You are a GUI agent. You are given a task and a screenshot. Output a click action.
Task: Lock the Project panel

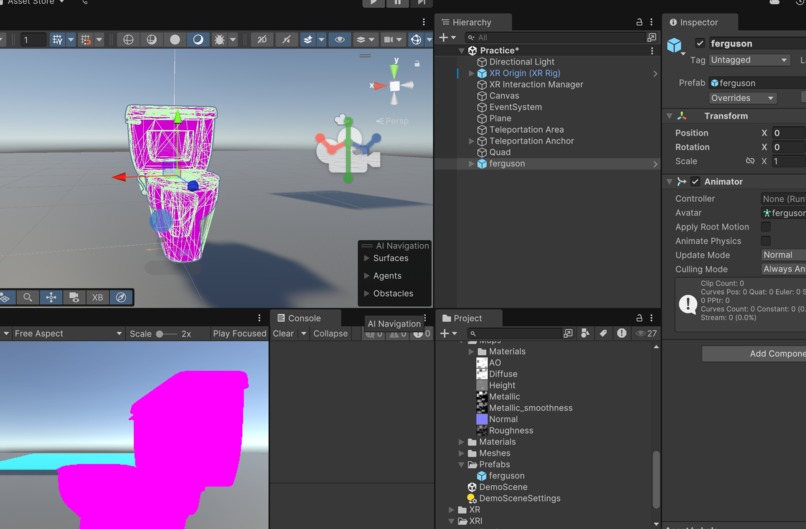click(x=639, y=318)
